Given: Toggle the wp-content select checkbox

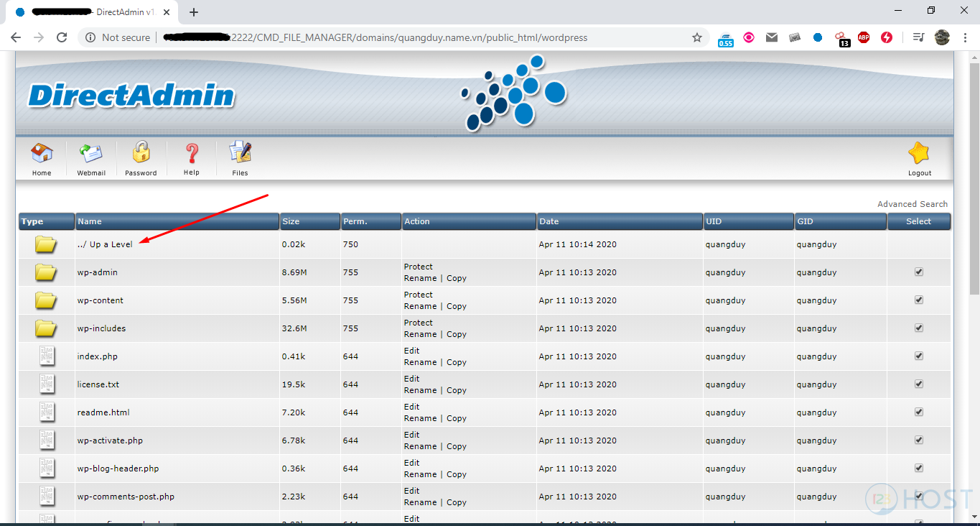Looking at the screenshot, I should 919,300.
